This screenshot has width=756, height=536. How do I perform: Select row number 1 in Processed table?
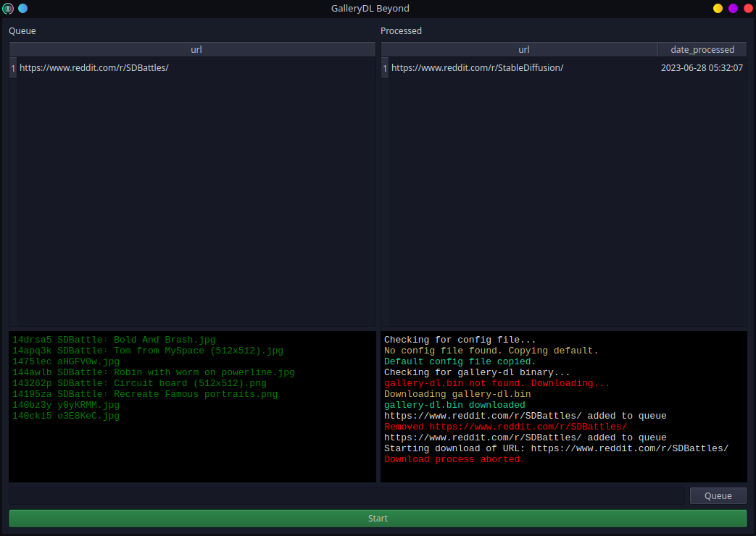point(385,68)
